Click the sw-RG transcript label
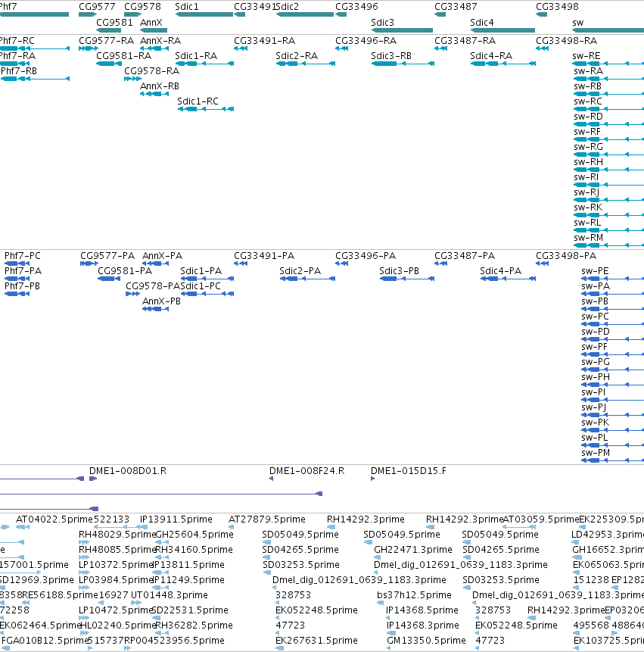 (x=588, y=147)
